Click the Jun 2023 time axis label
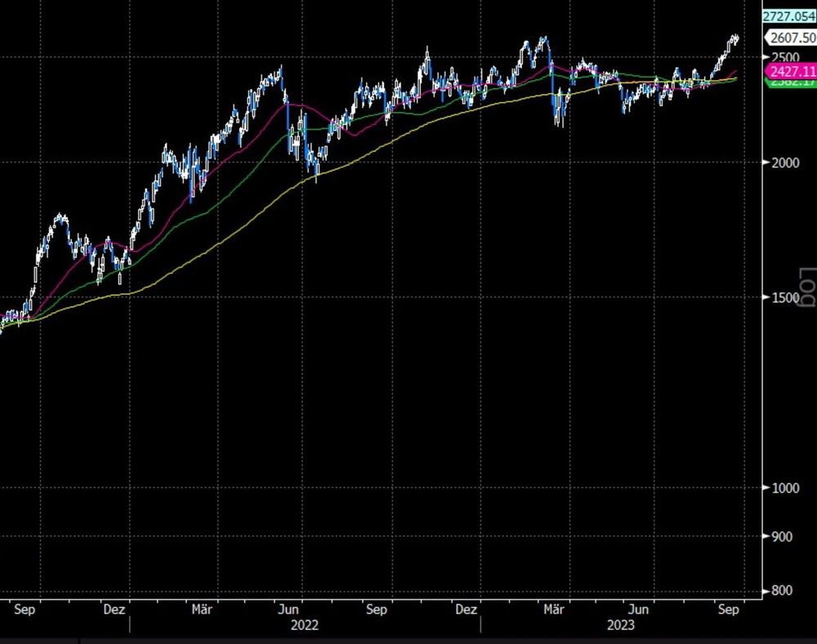 (640, 609)
